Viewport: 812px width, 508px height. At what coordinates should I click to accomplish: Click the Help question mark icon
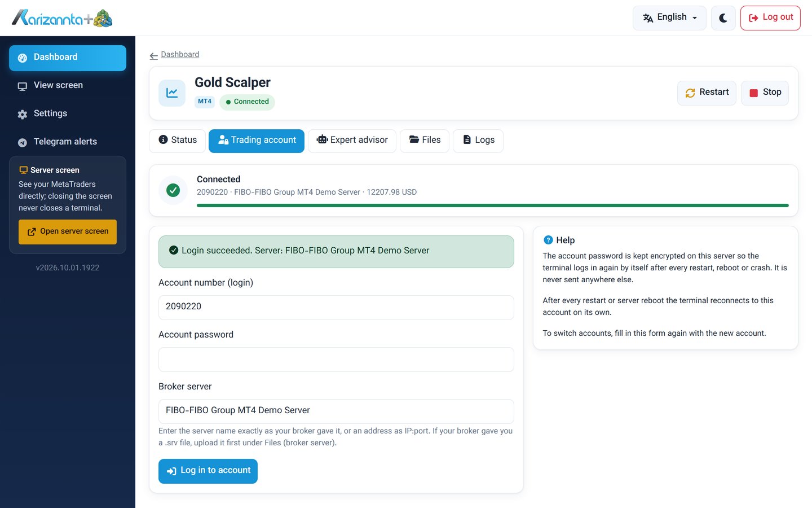click(548, 240)
